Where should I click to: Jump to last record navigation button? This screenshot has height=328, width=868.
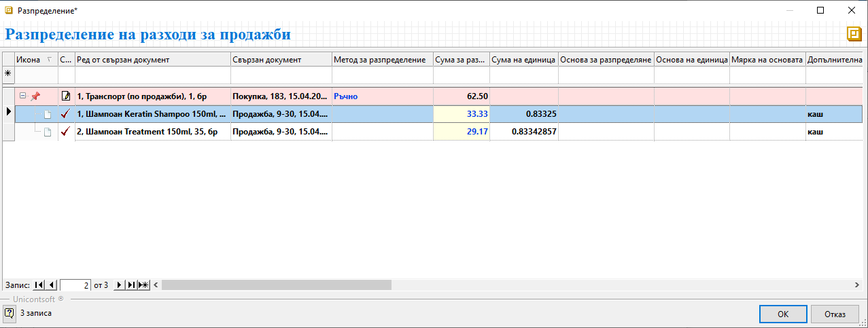tap(131, 285)
